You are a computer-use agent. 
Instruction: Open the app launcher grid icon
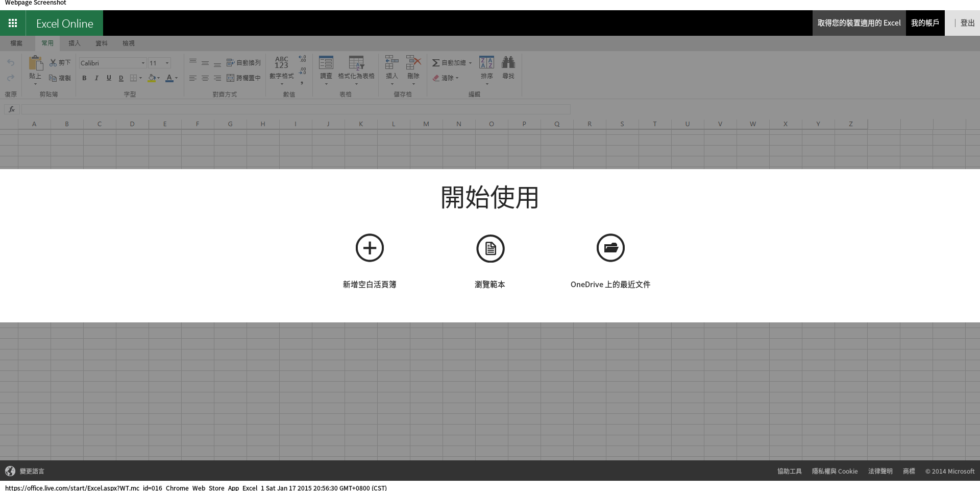(13, 23)
